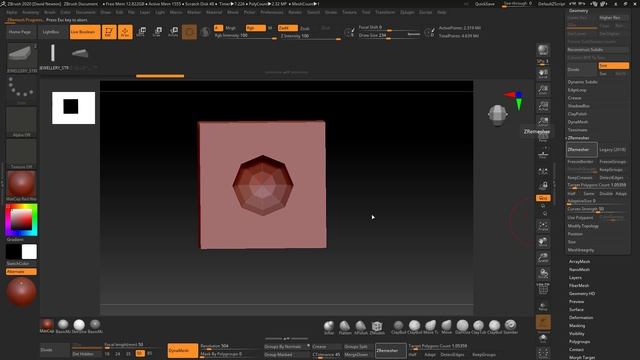Click the QuickSave button
The width and height of the screenshot is (640, 360).
click(485, 4)
